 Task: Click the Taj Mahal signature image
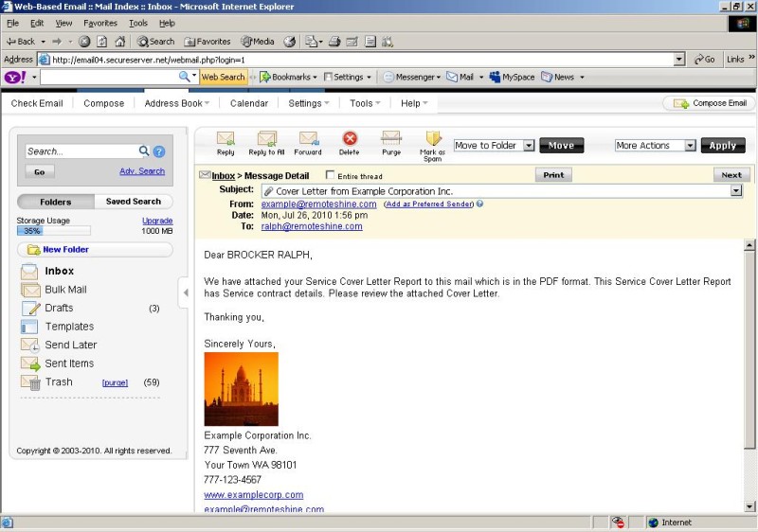coord(241,389)
